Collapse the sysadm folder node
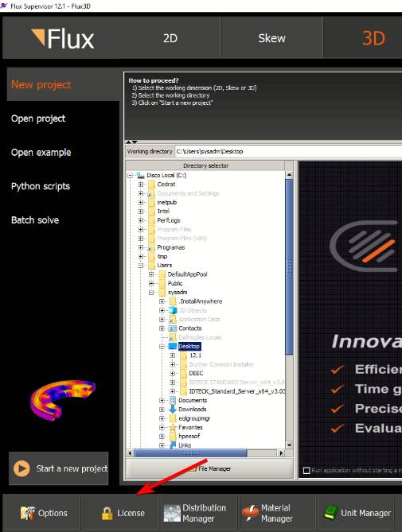Viewport: 402px width, 532px height. pyautogui.click(x=151, y=292)
